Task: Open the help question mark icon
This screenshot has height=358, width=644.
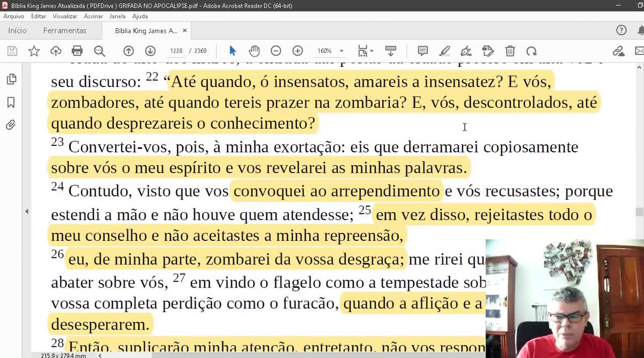Action: point(621,31)
